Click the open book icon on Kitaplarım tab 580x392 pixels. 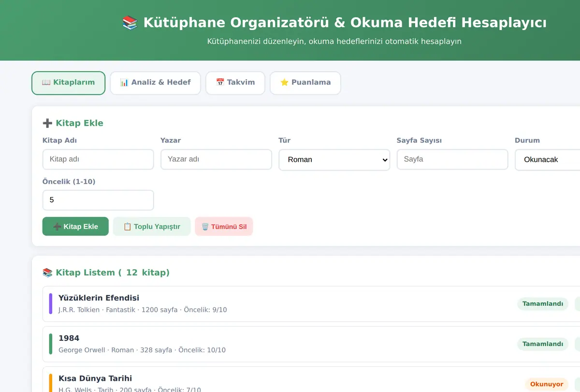tap(46, 83)
